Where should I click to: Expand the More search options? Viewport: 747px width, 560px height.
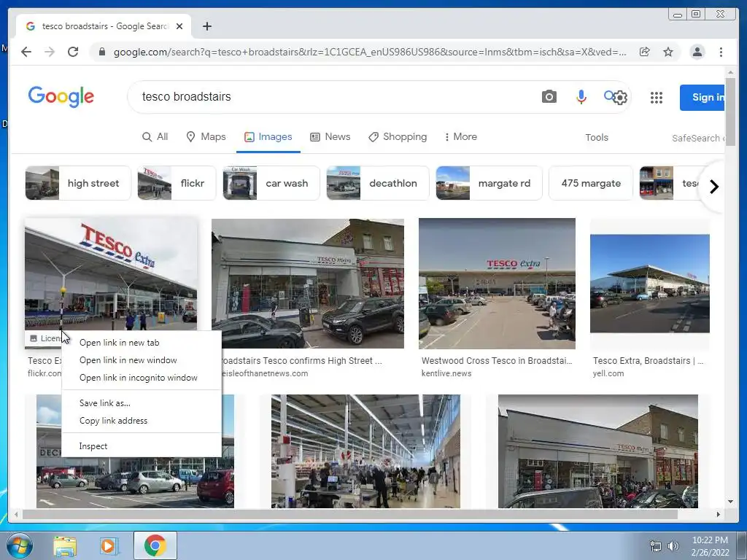click(461, 137)
